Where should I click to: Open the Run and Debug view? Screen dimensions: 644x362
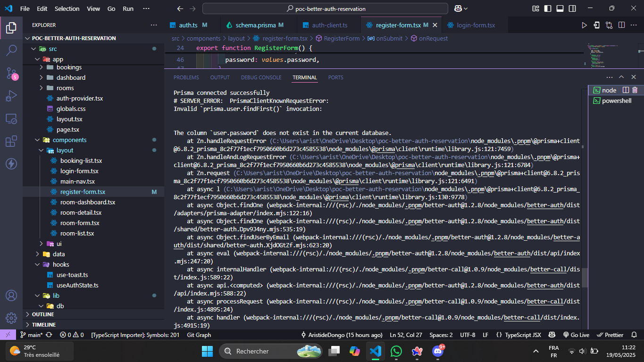[11, 96]
